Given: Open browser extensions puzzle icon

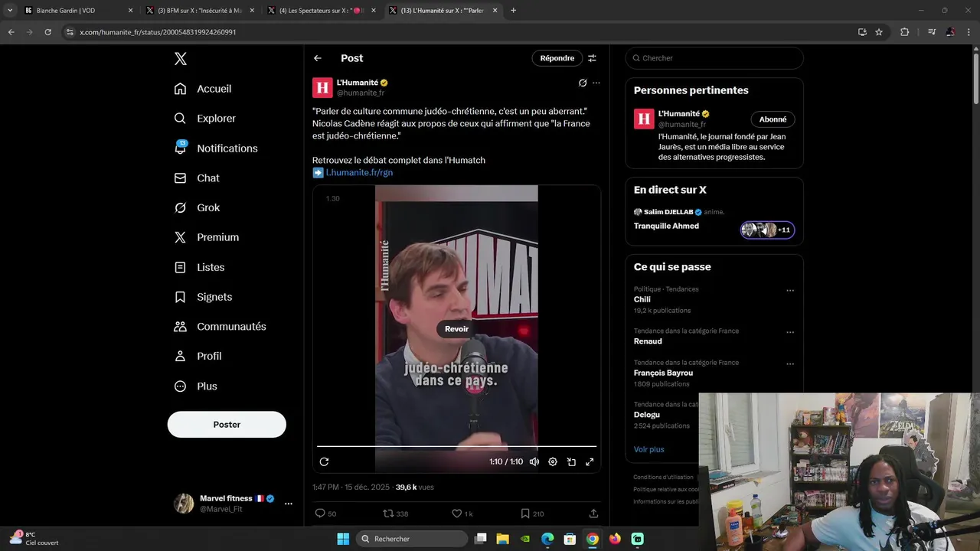Looking at the screenshot, I should pos(904,32).
